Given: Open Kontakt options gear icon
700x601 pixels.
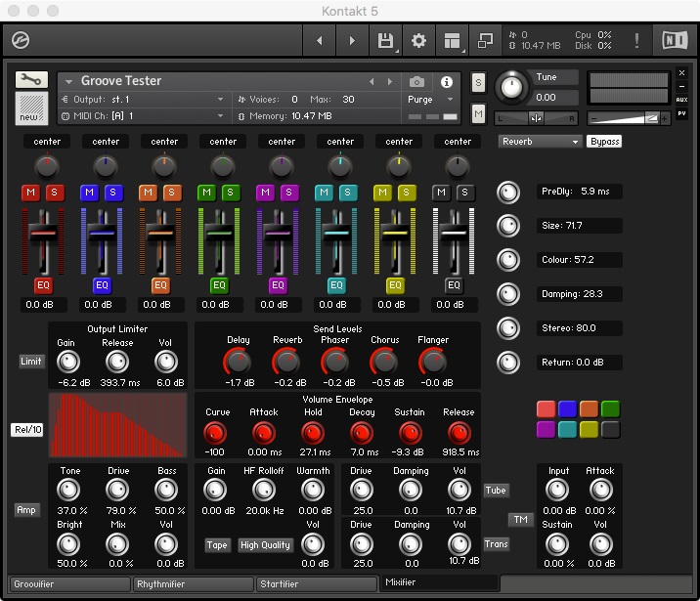Looking at the screenshot, I should 418,40.
